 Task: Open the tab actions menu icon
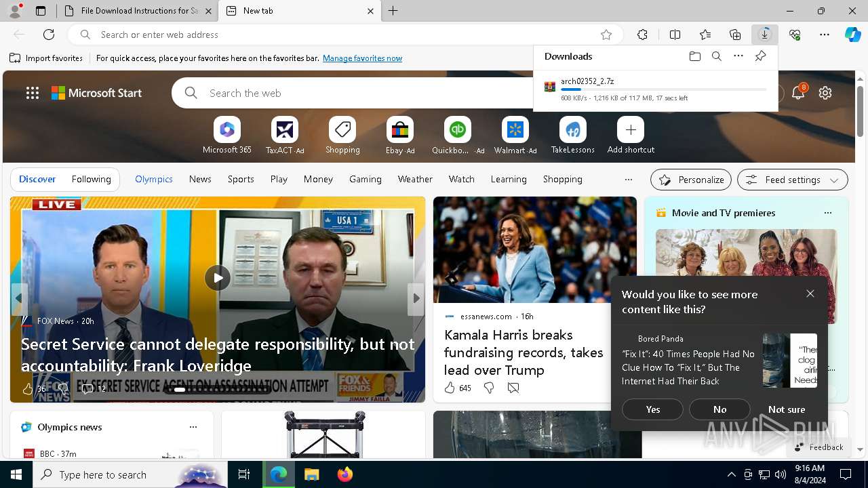coord(41,11)
